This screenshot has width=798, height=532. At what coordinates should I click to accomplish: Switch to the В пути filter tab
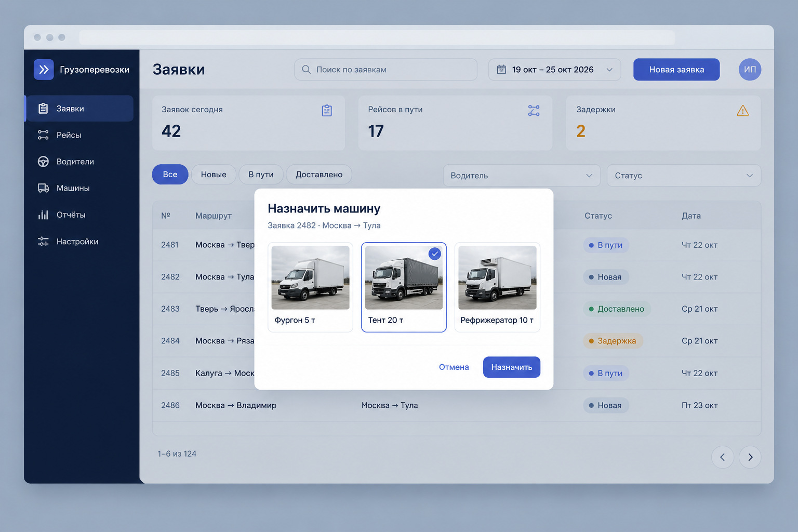pyautogui.click(x=261, y=175)
